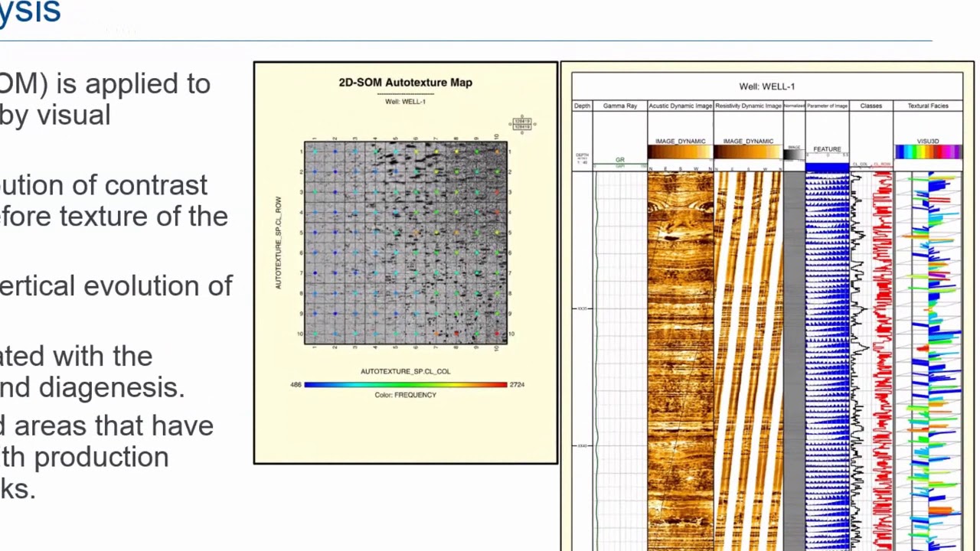
Task: Click the AUTOTEXTURE_SP.CL_COL axis label
Action: 405,371
